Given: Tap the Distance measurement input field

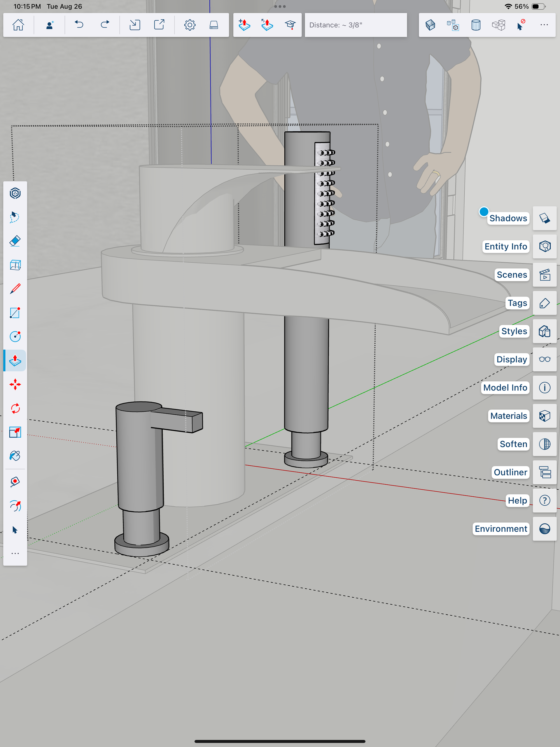Looking at the screenshot, I should click(x=356, y=25).
